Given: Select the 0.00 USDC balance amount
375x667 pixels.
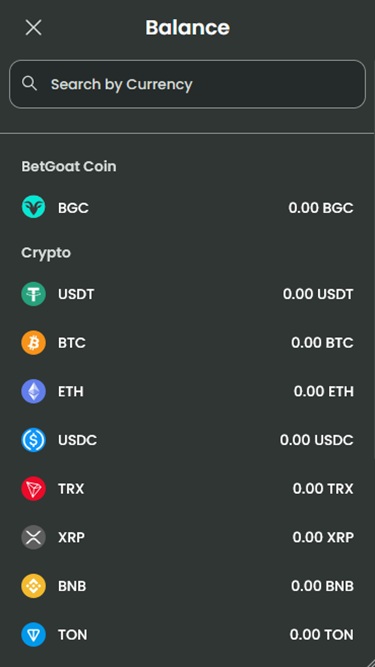Looking at the screenshot, I should [316, 440].
